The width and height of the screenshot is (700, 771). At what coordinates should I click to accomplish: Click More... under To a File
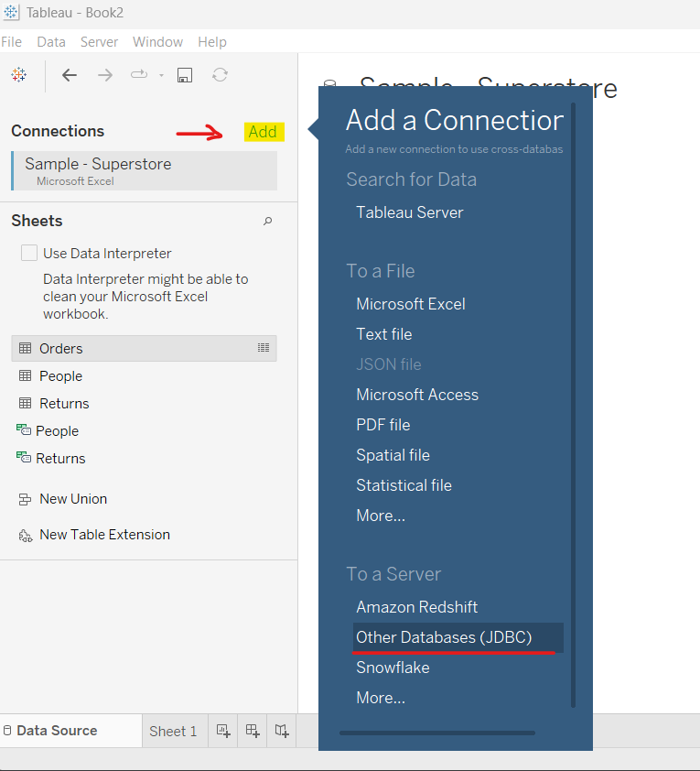(x=381, y=516)
